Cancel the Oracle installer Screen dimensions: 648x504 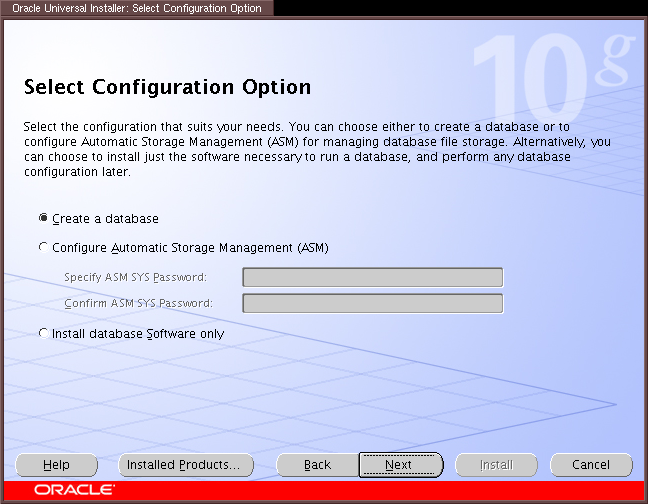[590, 465]
